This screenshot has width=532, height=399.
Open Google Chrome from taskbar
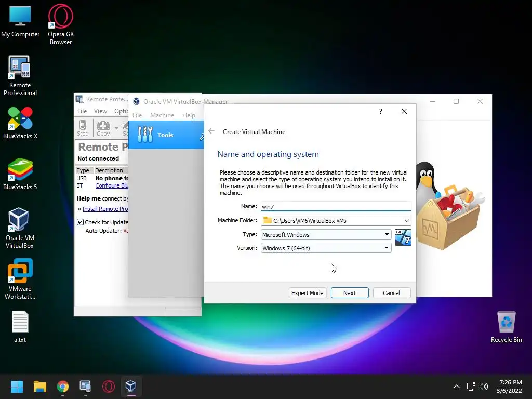click(x=63, y=387)
